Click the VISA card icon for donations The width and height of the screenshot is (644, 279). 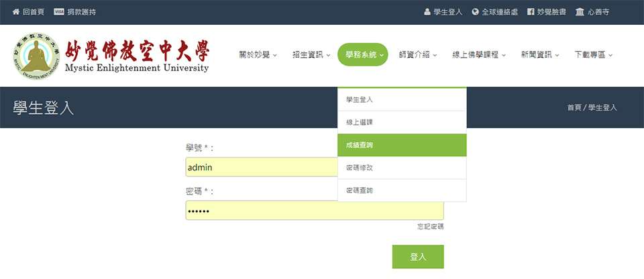(x=59, y=12)
